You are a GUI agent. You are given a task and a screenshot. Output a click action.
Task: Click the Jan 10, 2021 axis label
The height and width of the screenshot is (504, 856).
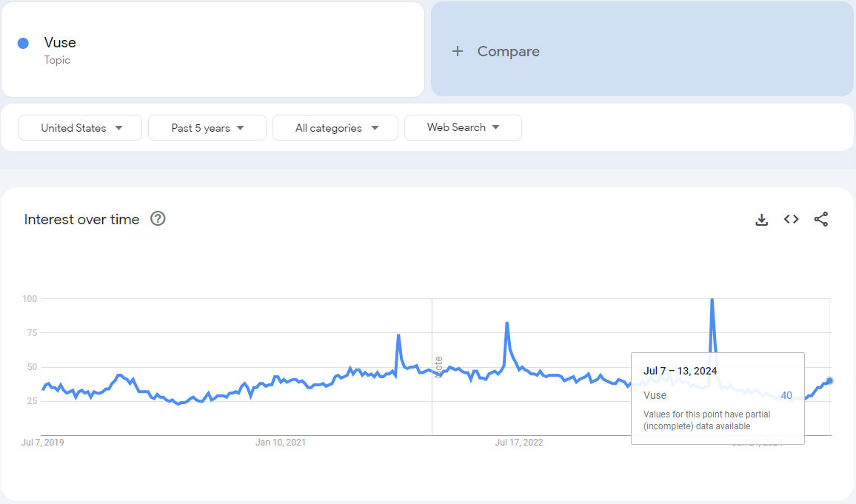click(281, 443)
